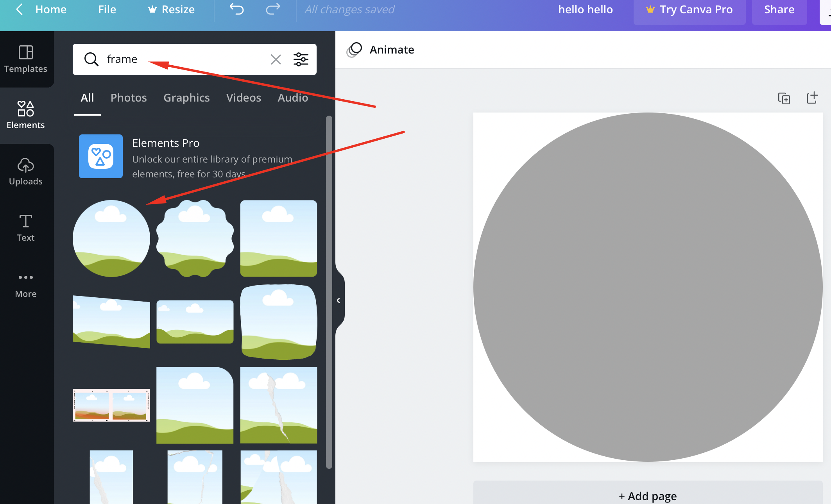This screenshot has width=831, height=504.
Task: Clear the frame search text
Action: click(x=276, y=59)
